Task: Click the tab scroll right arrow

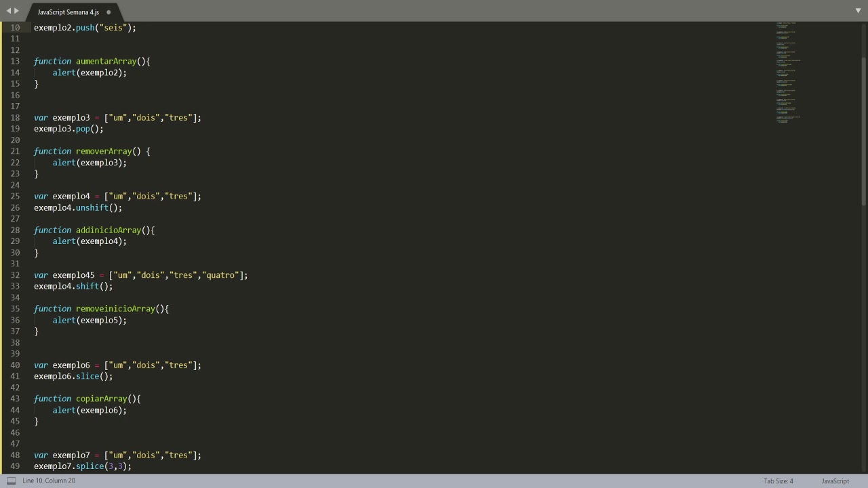Action: [17, 11]
